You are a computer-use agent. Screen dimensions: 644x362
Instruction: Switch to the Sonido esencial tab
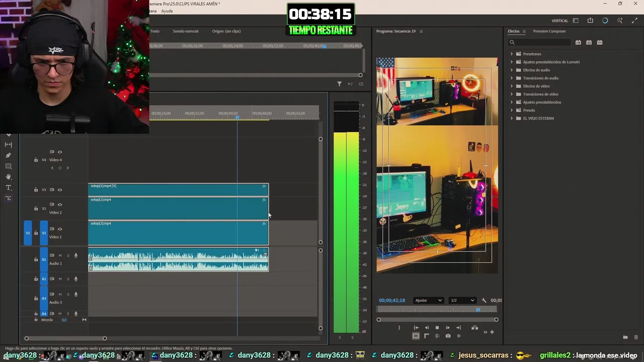pos(186,31)
